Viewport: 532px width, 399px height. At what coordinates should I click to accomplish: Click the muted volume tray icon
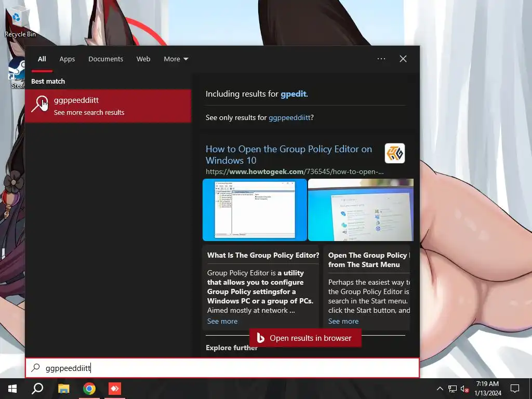[x=464, y=389]
